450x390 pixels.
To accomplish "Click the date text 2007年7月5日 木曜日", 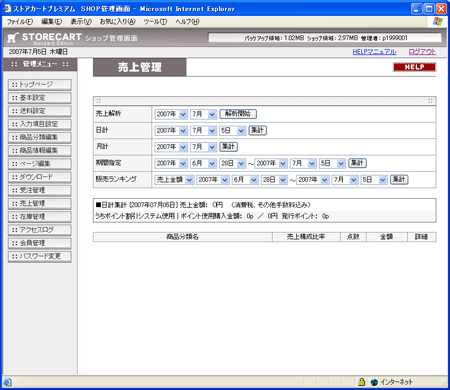I will click(38, 52).
